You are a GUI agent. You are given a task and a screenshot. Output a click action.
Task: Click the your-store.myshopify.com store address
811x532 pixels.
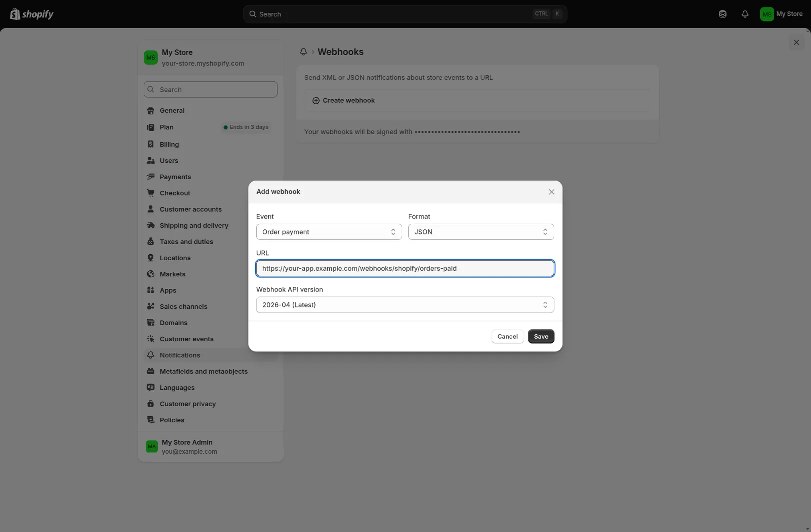[x=203, y=64]
